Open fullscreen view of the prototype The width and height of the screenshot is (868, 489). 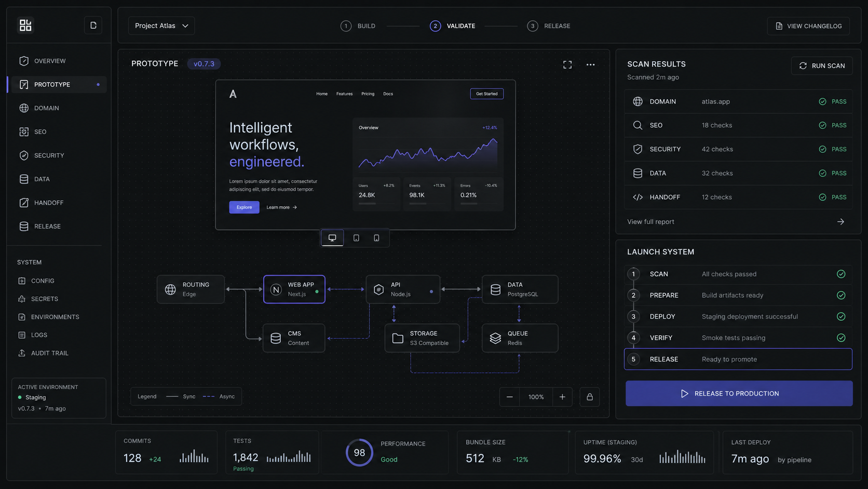click(x=567, y=64)
